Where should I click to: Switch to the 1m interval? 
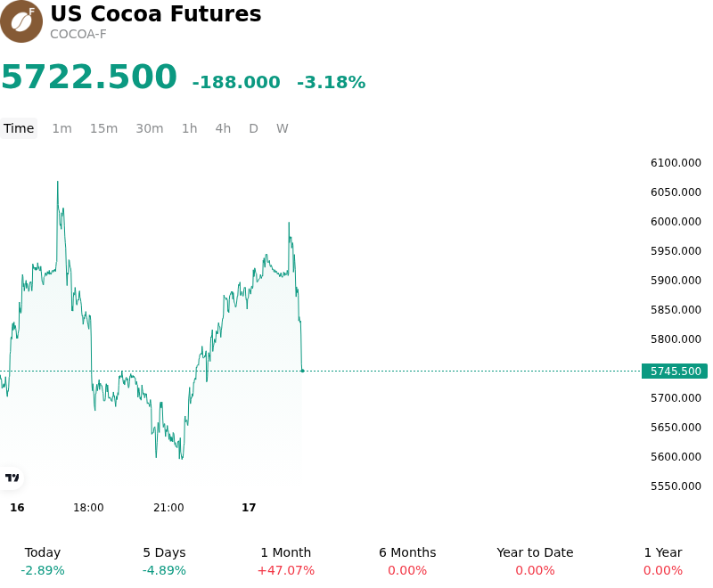tap(61, 128)
